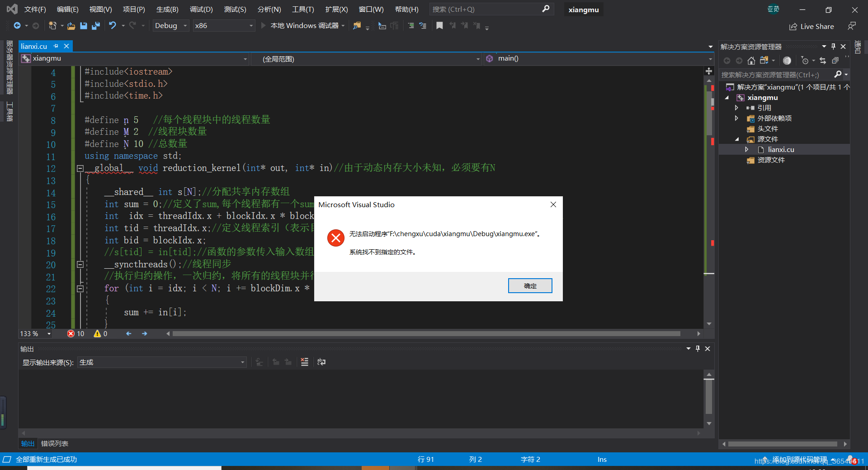Switch views icon in Solution Explorer
The width and height of the screenshot is (868, 470).
764,61
